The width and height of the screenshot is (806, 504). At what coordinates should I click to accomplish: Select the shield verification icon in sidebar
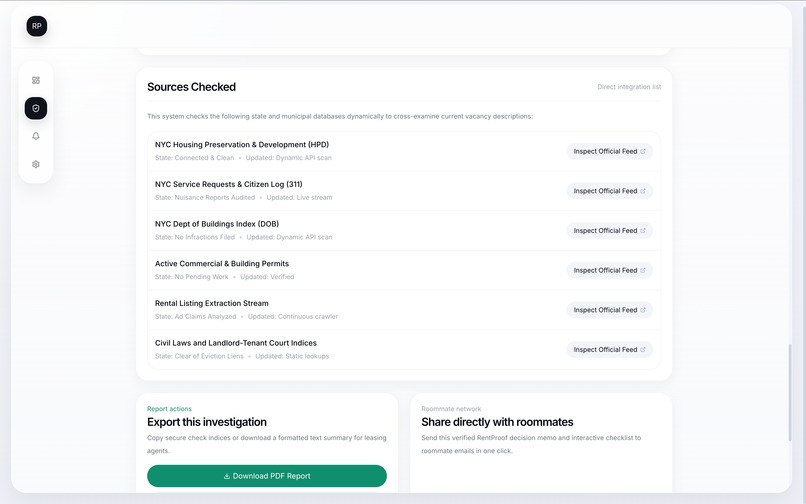35,109
